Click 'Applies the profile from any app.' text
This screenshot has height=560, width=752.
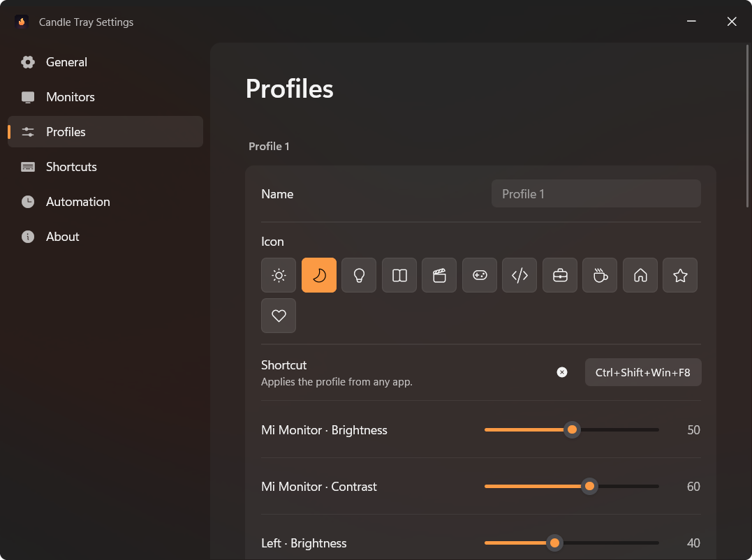click(x=337, y=382)
